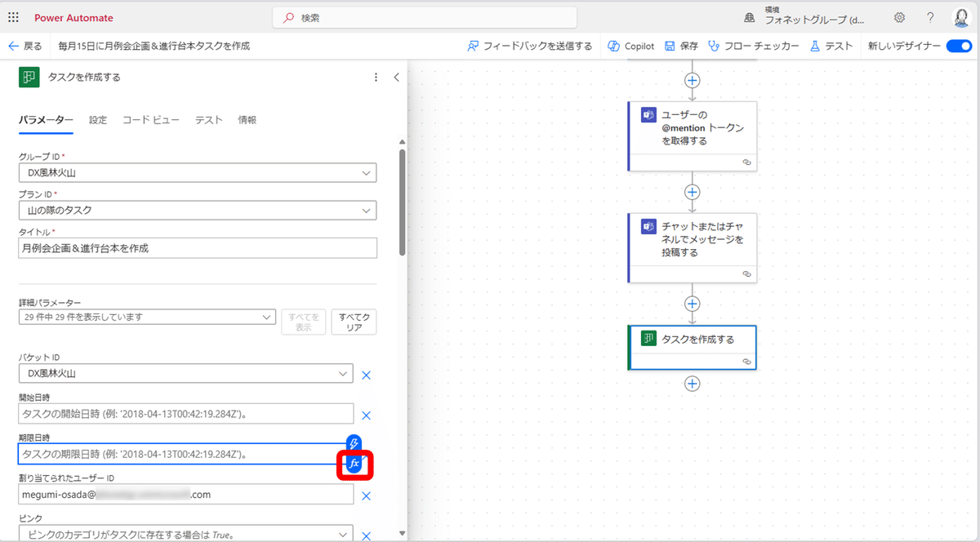Click the environment icon beside フォネットグループ
This screenshot has height=542, width=980.
coord(750,18)
